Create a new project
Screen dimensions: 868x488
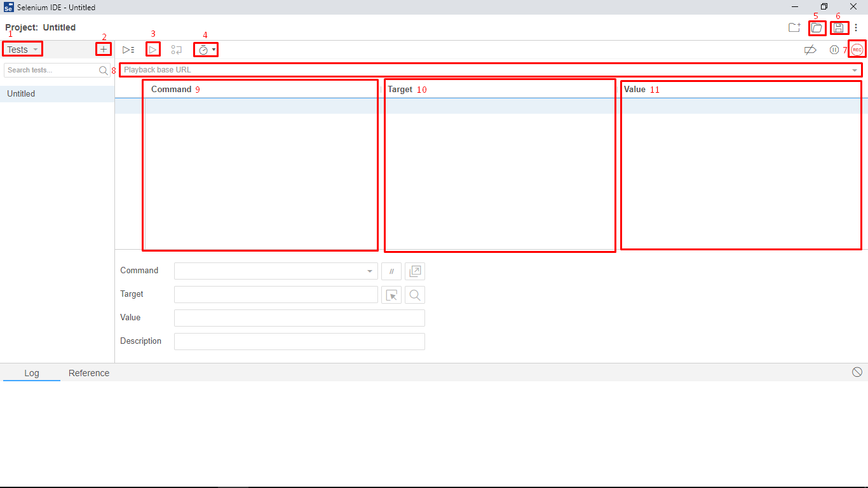(x=794, y=27)
